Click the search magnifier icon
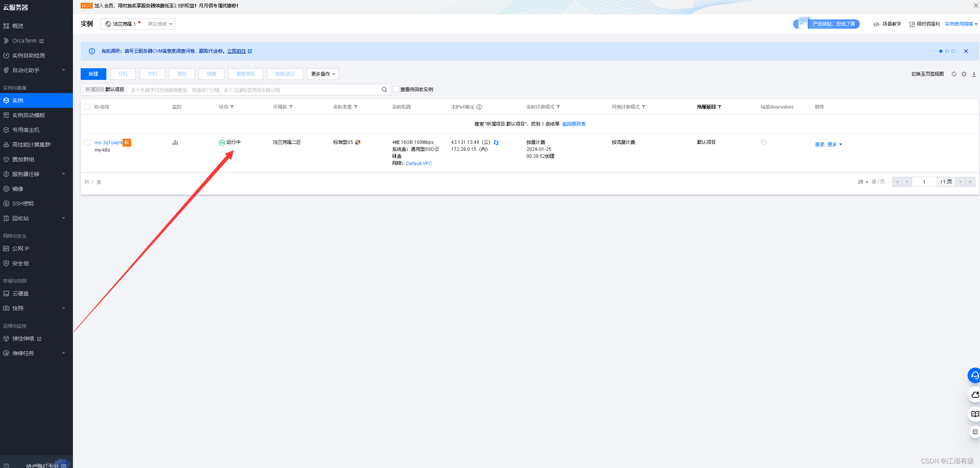Viewport: 980px width, 468px height. [x=384, y=90]
